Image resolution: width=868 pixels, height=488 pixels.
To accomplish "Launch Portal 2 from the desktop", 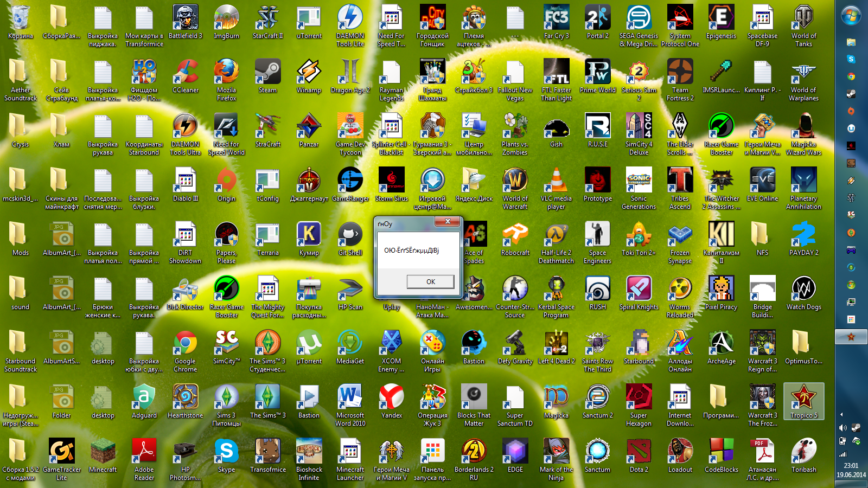I will pos(598,23).
